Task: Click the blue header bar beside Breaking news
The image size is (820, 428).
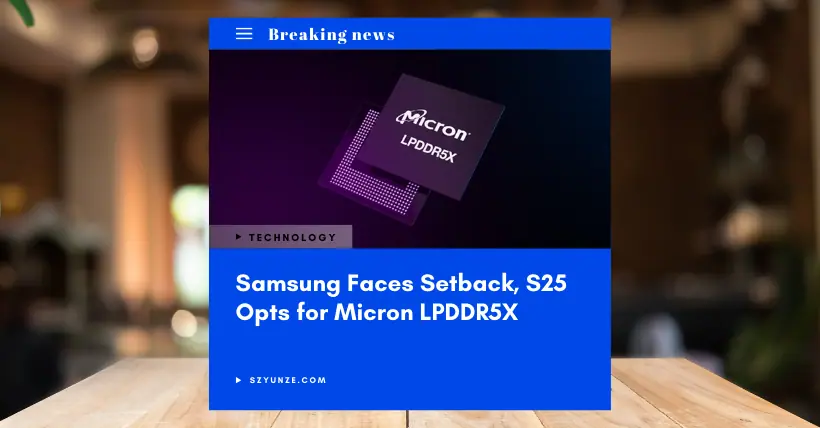Action: point(502,34)
